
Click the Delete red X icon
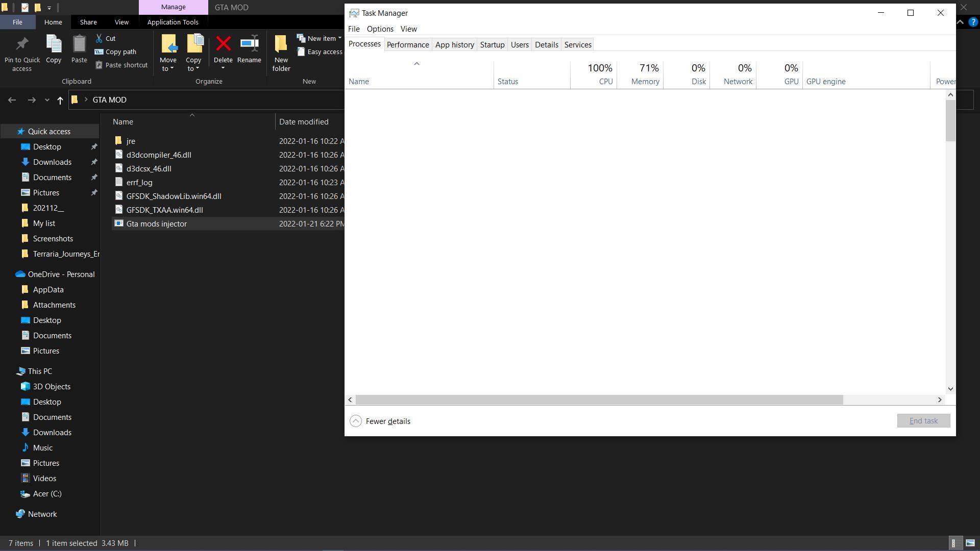click(x=223, y=44)
